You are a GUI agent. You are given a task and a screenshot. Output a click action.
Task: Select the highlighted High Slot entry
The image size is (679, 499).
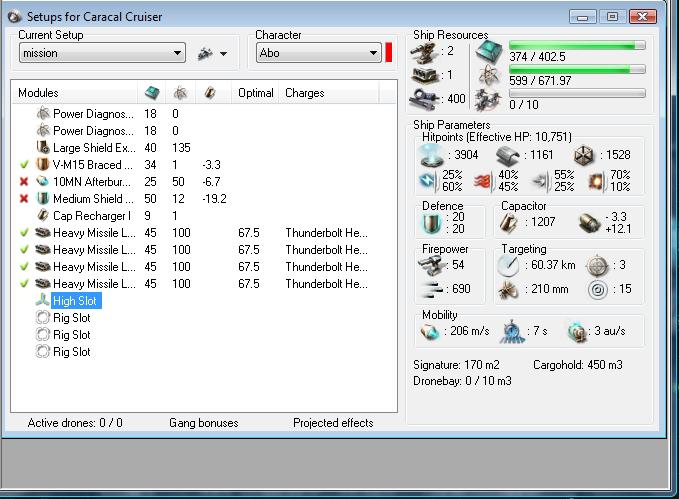76,301
